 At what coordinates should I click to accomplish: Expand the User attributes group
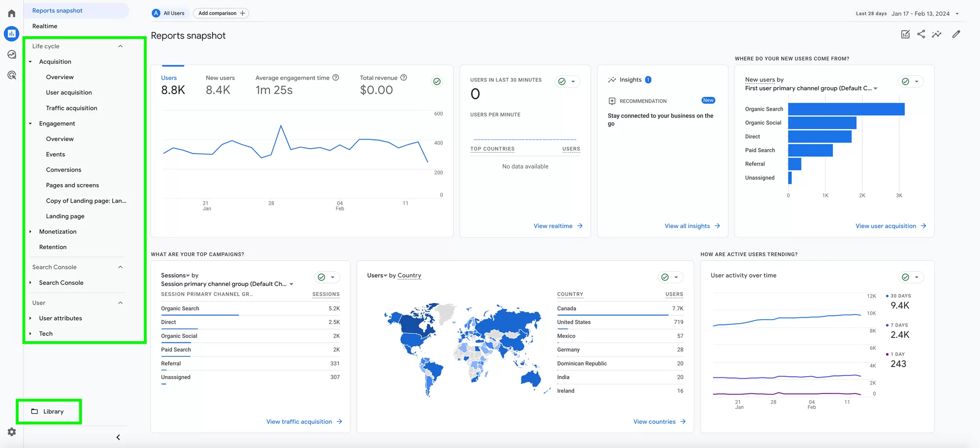pos(30,318)
